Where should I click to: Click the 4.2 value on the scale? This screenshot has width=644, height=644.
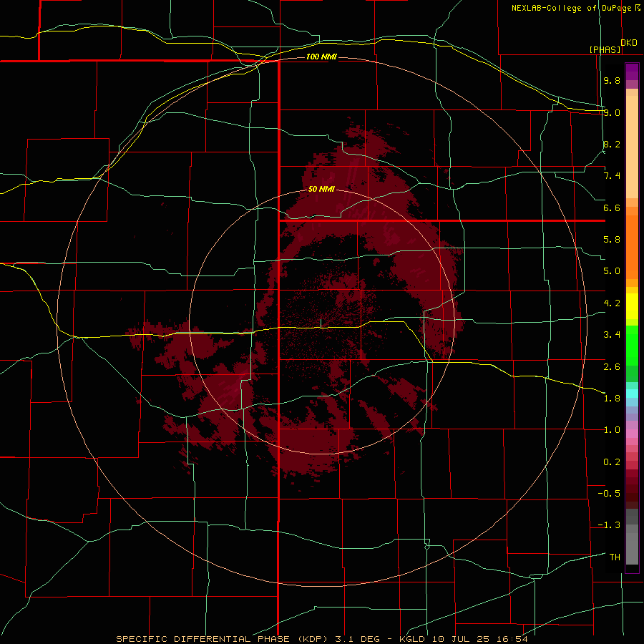612,303
